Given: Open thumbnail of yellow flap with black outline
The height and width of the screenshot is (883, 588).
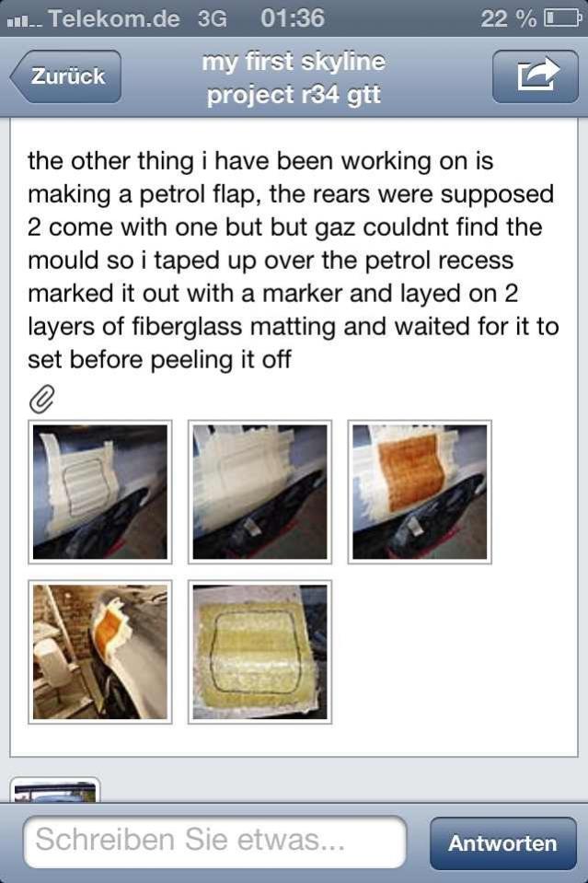Looking at the screenshot, I should point(259,651).
